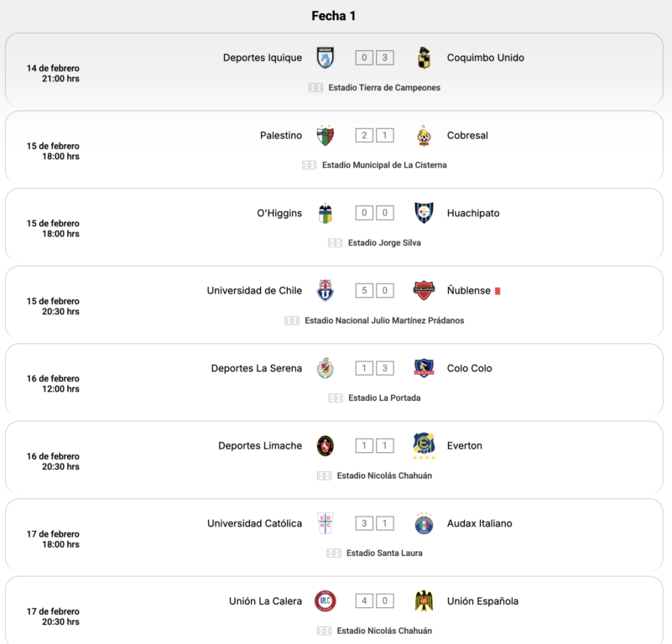Open the Palestino club crest

pyautogui.click(x=326, y=135)
